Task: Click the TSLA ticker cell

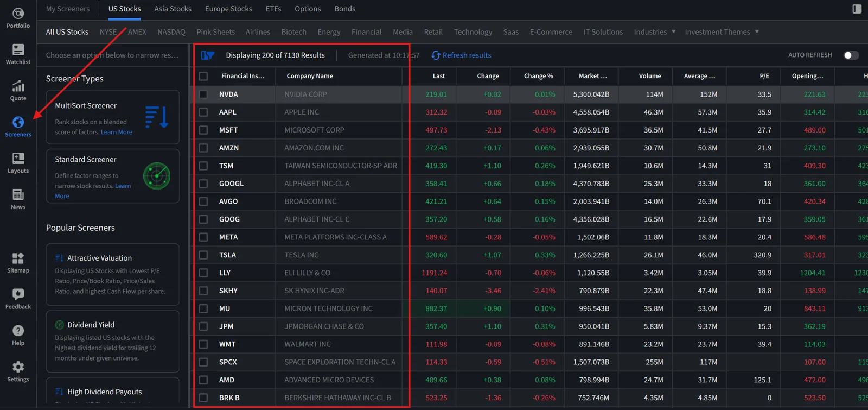Action: (227, 255)
